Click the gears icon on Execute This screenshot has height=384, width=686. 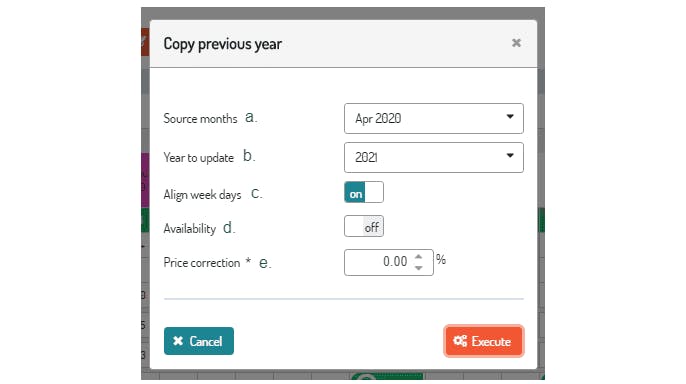pyautogui.click(x=460, y=341)
